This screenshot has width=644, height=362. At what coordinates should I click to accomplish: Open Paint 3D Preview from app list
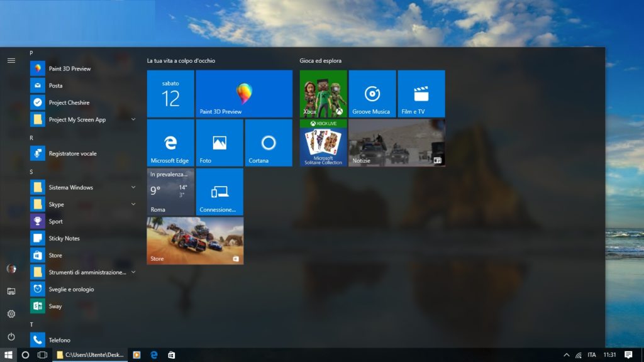tap(82, 69)
